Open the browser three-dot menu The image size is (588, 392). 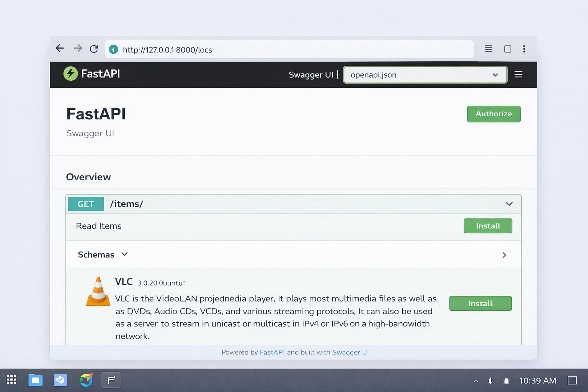[524, 49]
